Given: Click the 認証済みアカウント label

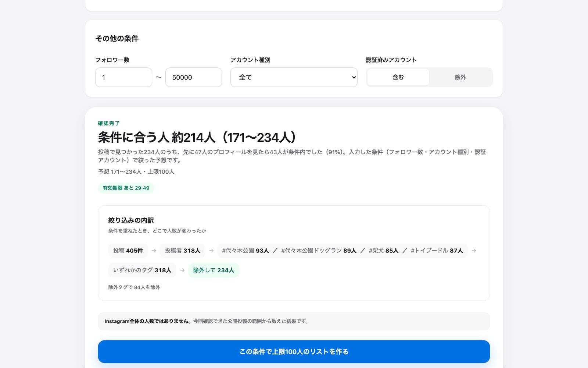Looking at the screenshot, I should [x=391, y=60].
